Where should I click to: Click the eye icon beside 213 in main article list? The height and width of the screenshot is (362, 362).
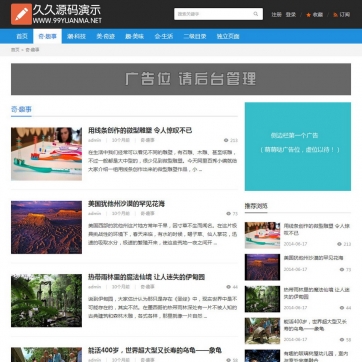tap(226, 140)
